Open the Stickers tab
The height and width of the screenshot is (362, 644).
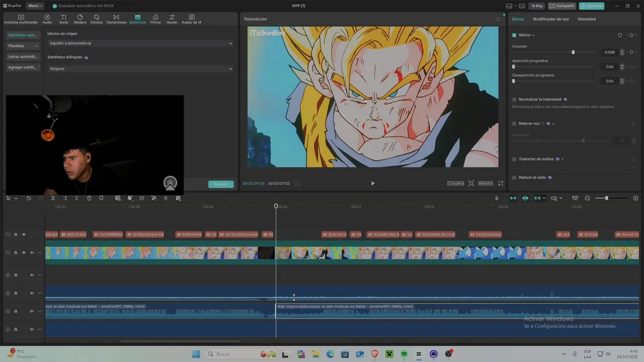(80, 19)
